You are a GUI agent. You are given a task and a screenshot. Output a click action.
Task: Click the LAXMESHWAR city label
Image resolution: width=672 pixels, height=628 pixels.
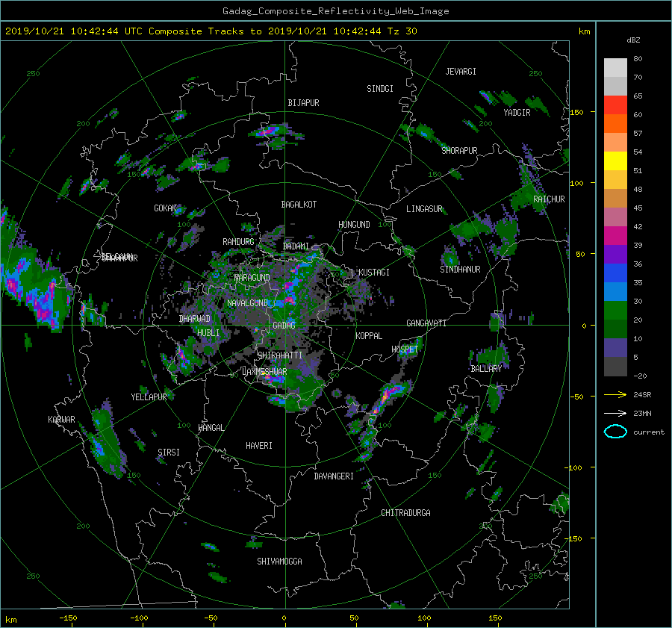coord(264,372)
